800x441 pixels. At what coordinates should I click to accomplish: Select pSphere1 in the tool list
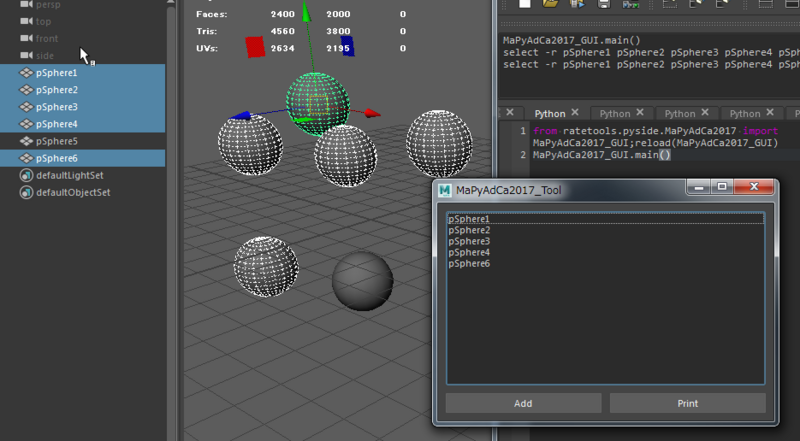pyautogui.click(x=606, y=219)
